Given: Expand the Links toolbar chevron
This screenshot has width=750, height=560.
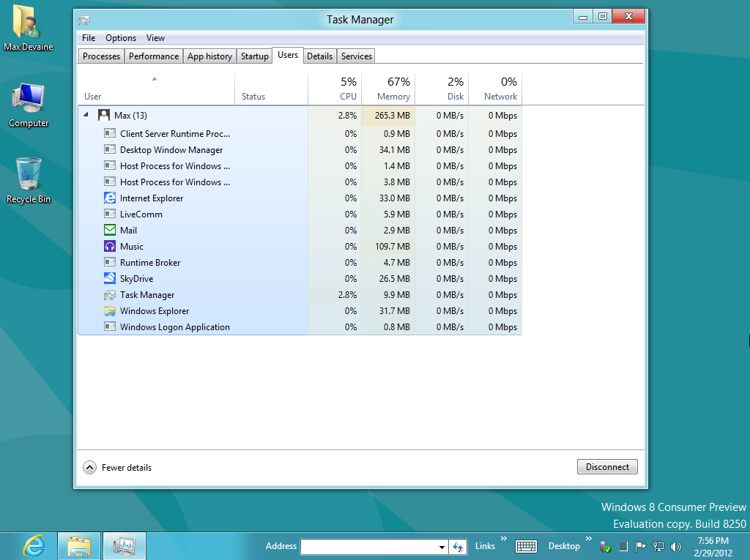Looking at the screenshot, I should click(504, 539).
